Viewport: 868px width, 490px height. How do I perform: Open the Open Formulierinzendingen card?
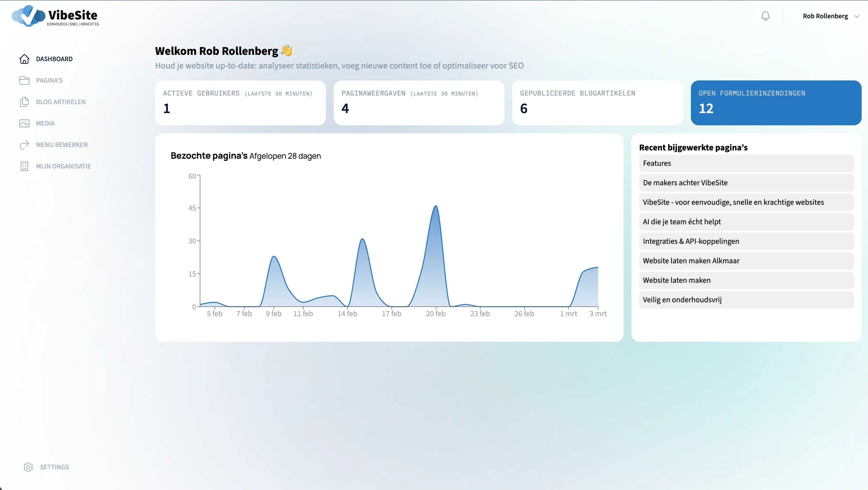(776, 103)
